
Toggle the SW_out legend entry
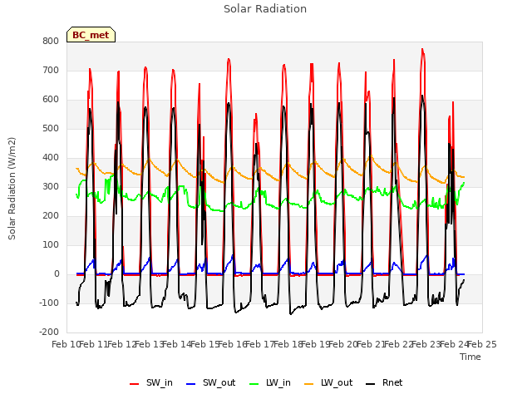pos(210,383)
